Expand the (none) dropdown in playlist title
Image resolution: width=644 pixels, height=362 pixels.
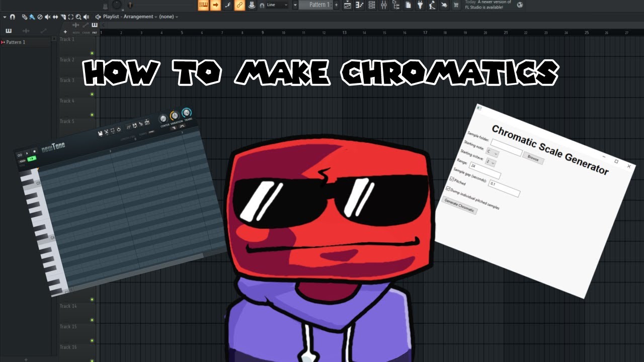point(177,17)
